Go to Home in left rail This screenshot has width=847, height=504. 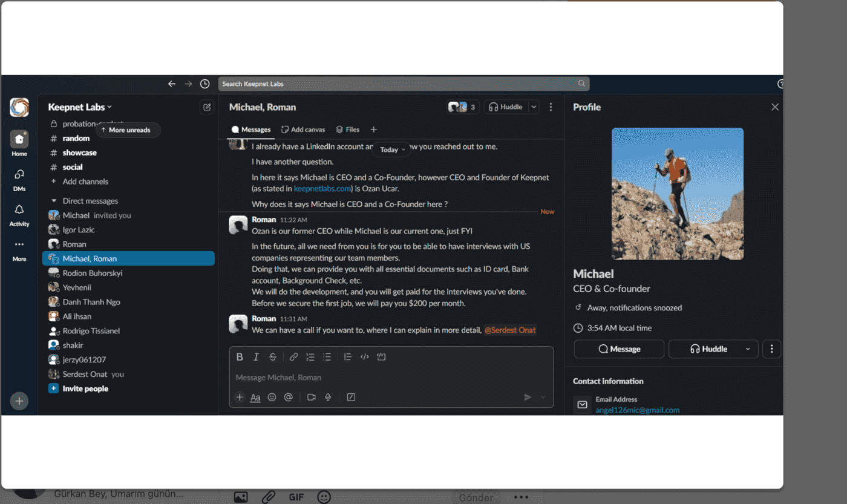coord(19,144)
